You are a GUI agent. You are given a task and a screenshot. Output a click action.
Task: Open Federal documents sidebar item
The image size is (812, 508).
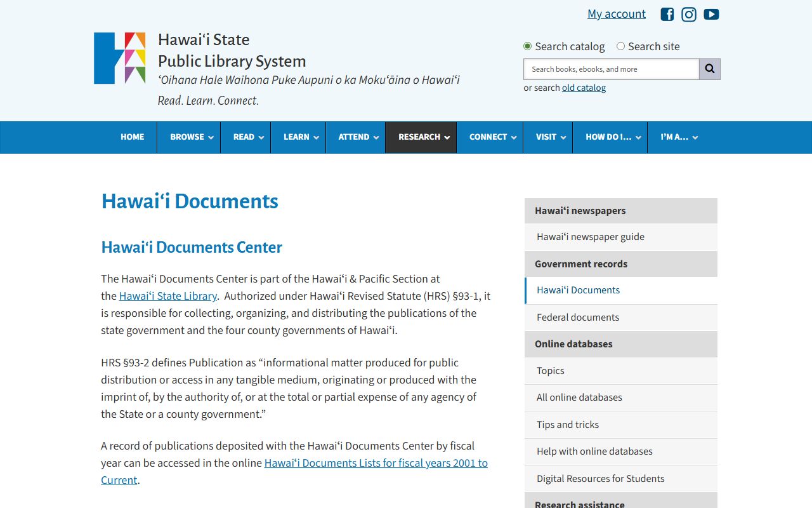621,317
